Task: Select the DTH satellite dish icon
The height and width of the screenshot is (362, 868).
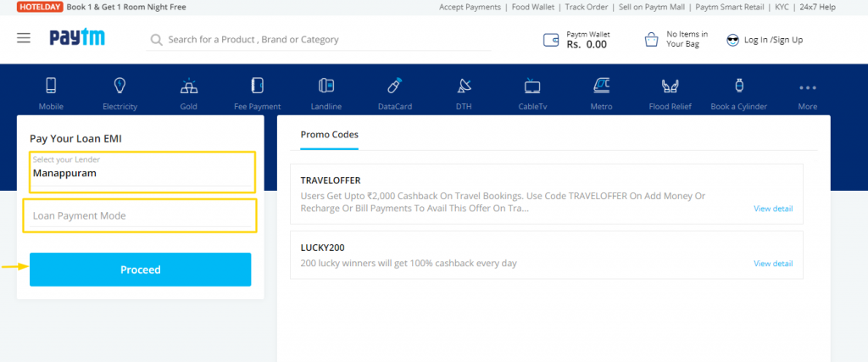Action: tap(464, 86)
